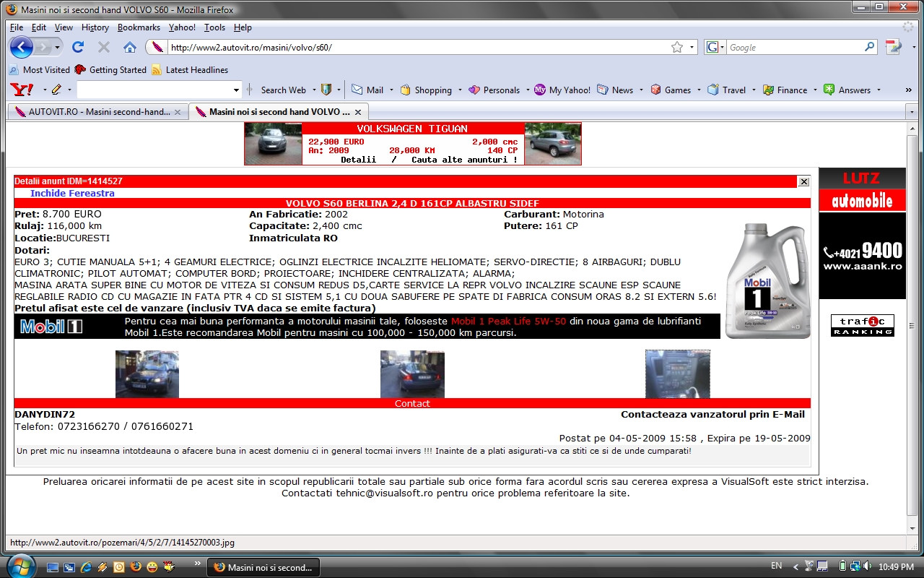The width and height of the screenshot is (924, 578).
Task: Open the Bookmarks menu
Action: [x=139, y=27]
